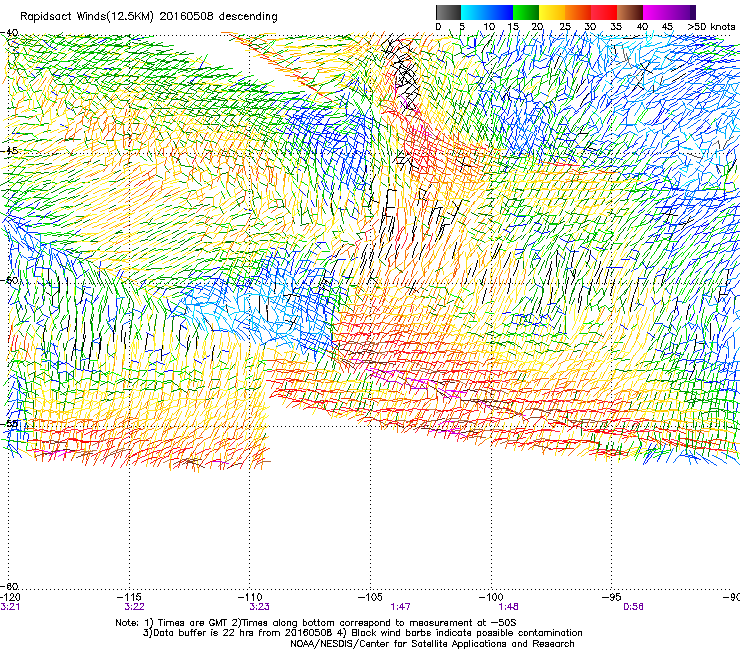Screen dimensions: 740x650
Task: Click the 1:48 pass time label
Action: (508, 607)
